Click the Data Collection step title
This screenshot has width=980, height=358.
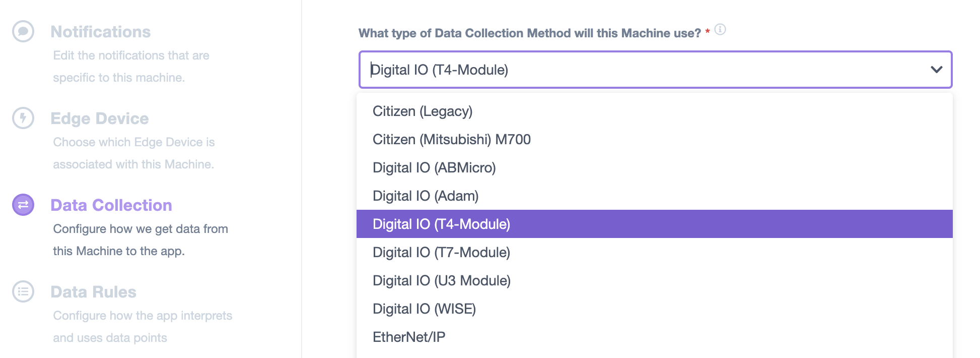[x=111, y=205]
